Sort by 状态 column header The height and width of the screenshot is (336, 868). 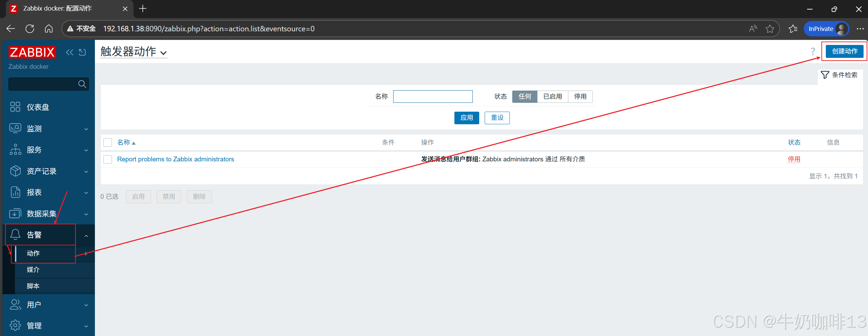[794, 142]
